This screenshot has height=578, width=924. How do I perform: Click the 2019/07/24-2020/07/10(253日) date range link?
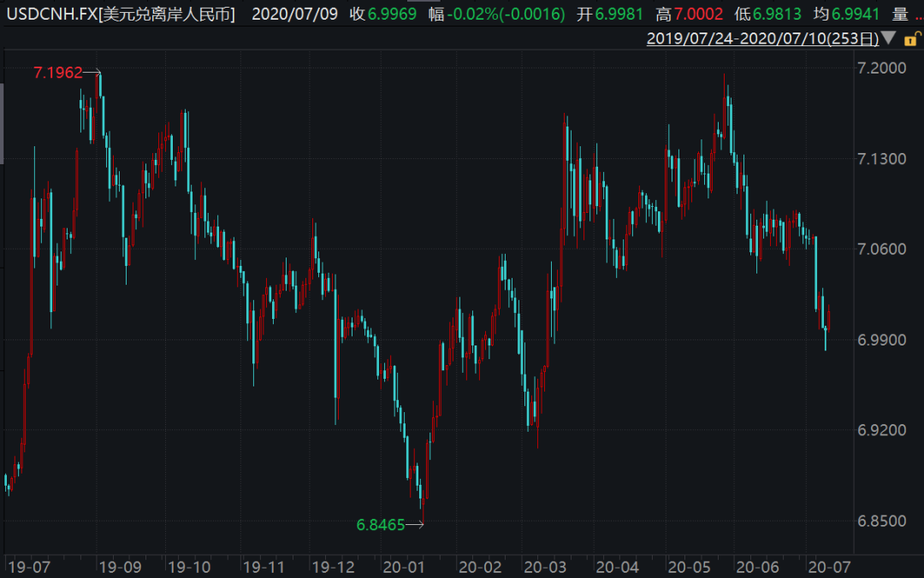(762, 38)
